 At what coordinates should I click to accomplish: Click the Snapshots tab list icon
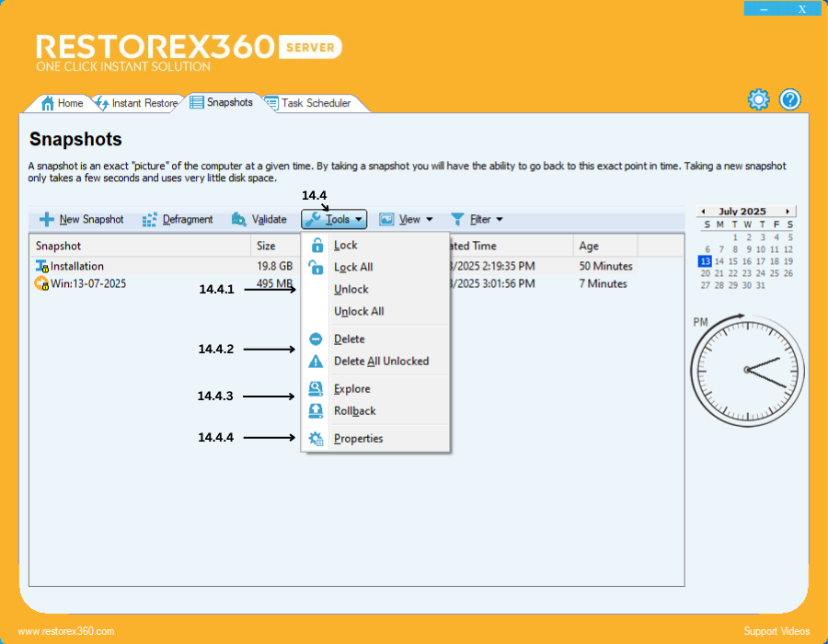[x=197, y=102]
